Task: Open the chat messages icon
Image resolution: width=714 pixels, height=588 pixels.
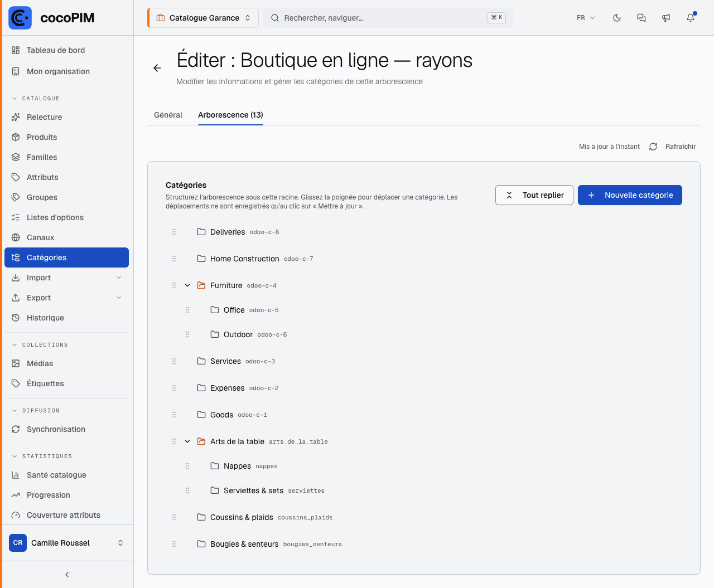Action: click(641, 18)
